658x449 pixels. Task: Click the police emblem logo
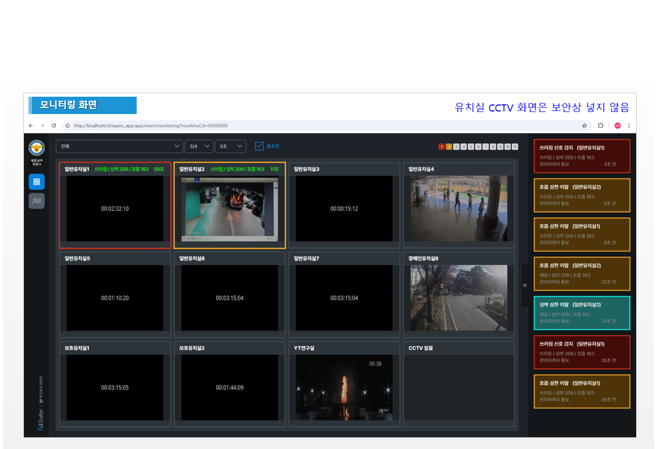tap(36, 148)
